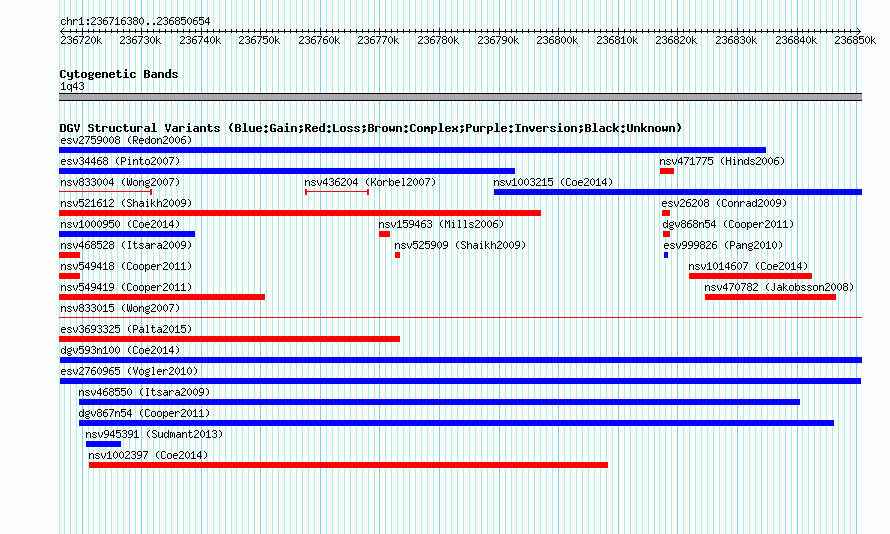Open nsv470782 (Jakobsson2008) label
Viewport: 890px width, 534px height.
click(x=779, y=287)
